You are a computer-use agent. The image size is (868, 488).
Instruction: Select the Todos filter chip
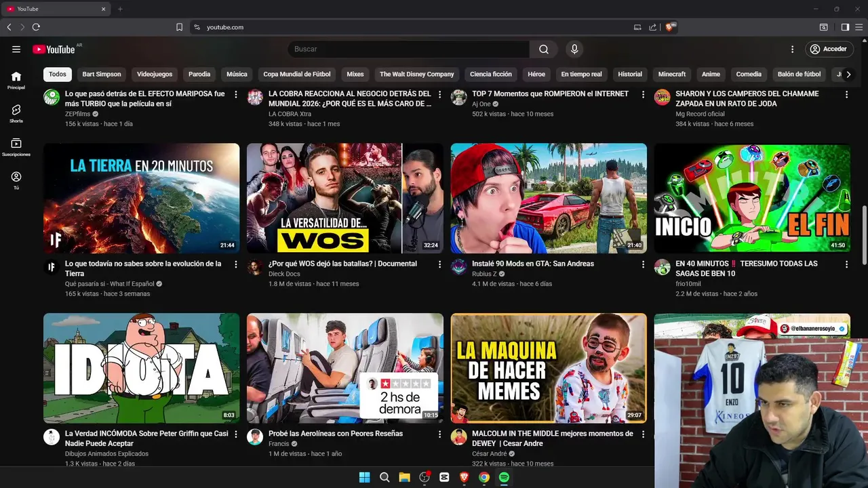click(58, 75)
